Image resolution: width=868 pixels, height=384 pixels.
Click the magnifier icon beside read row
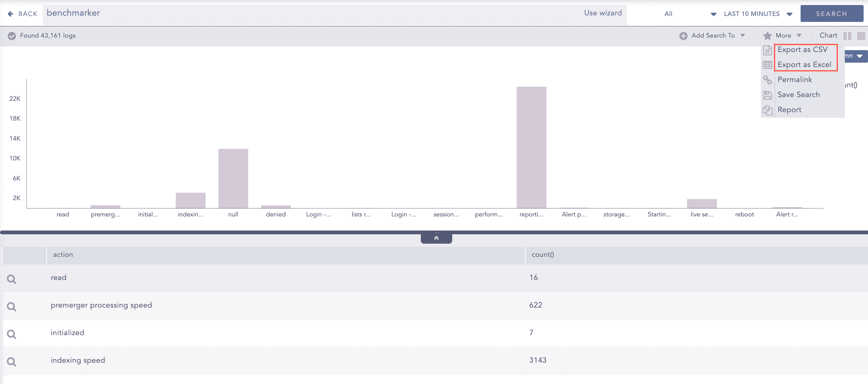pyautogui.click(x=12, y=279)
